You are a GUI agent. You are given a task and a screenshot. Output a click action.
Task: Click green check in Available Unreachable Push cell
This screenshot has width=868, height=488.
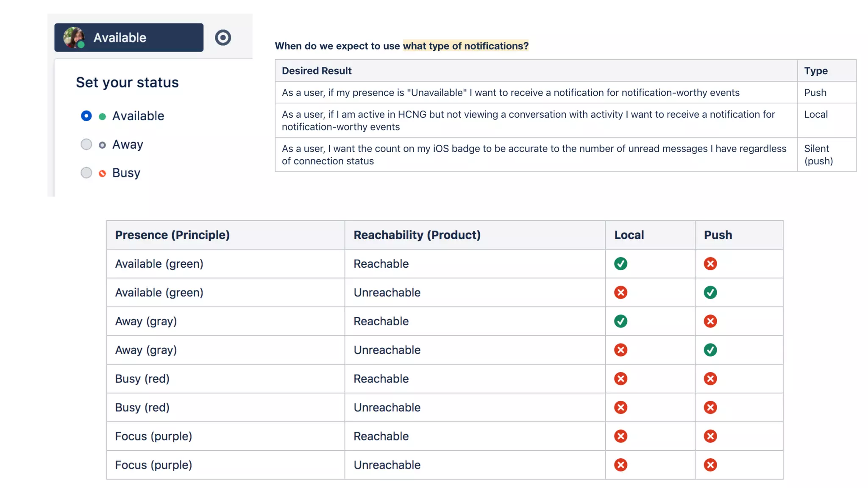coord(710,292)
